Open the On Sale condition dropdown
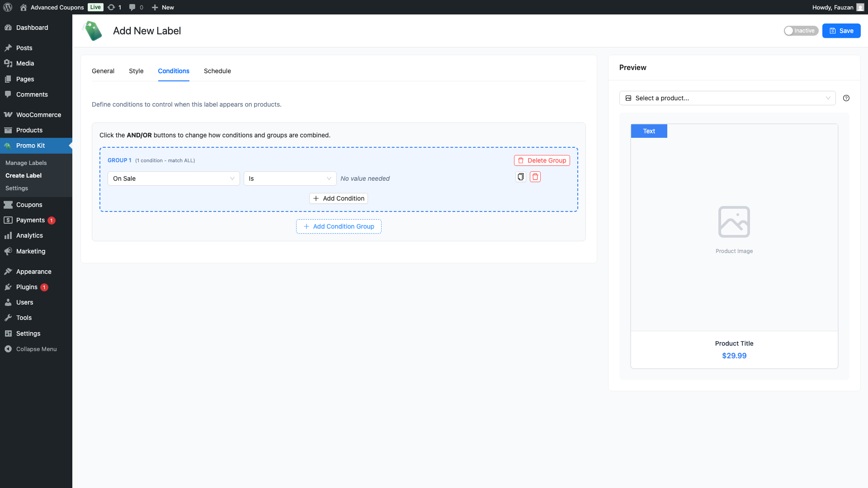The width and height of the screenshot is (868, 488). 173,178
